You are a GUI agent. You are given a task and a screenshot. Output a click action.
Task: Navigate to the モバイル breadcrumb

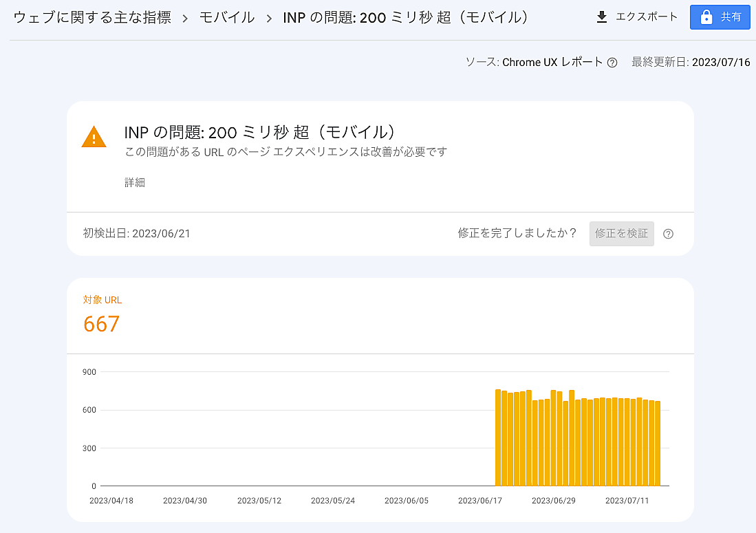pos(227,17)
